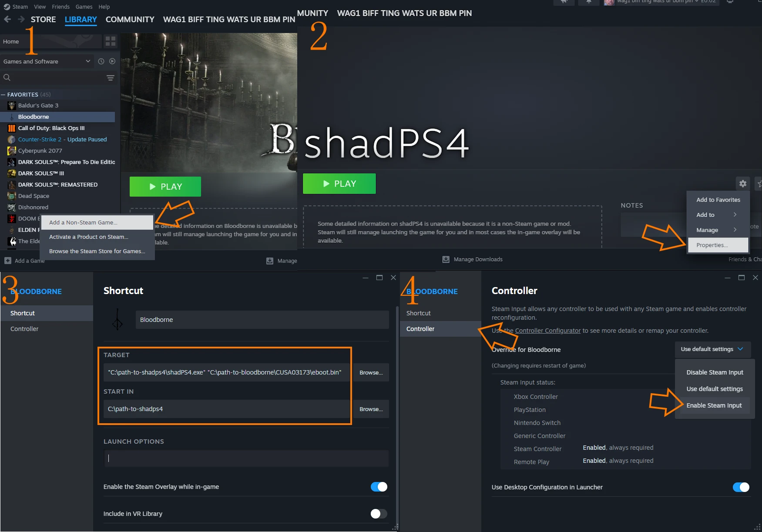Click the forward navigation arrow
Viewport: 762px width, 532px height.
(21, 19)
